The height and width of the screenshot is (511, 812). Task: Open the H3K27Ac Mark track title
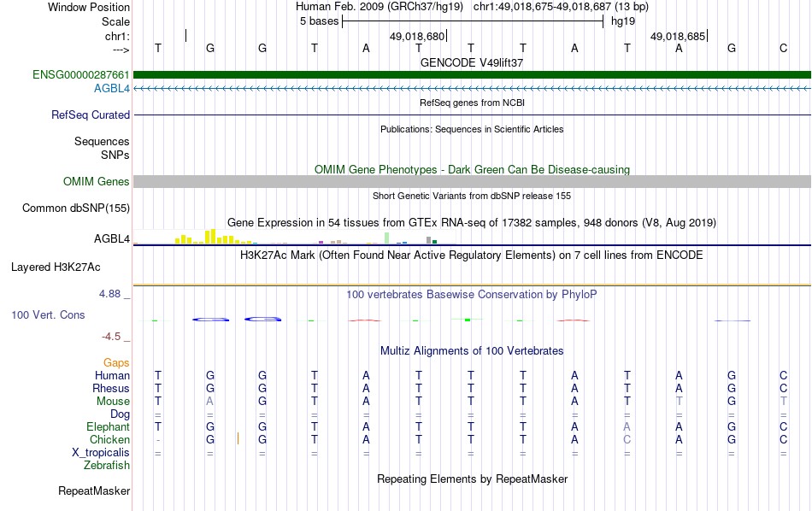click(472, 255)
